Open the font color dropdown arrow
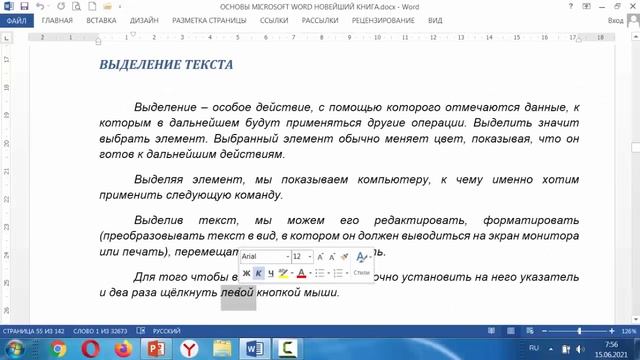The width and height of the screenshot is (640, 360). (x=310, y=273)
